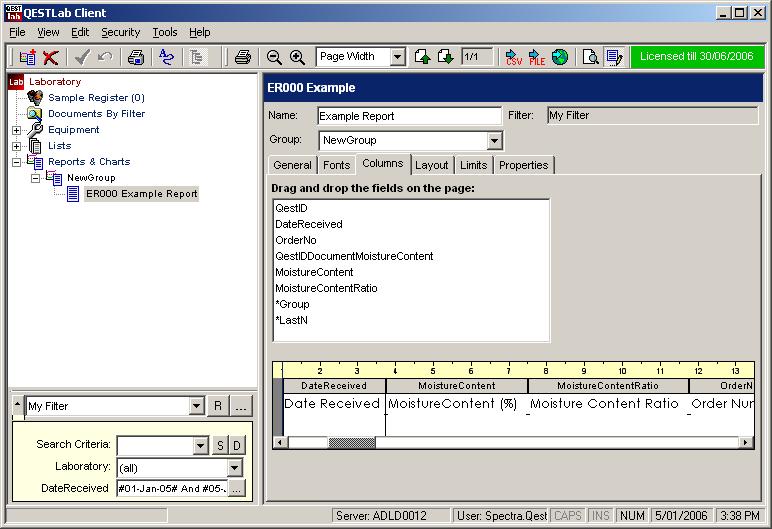Open the Group dropdown showing NewGroup

(495, 141)
